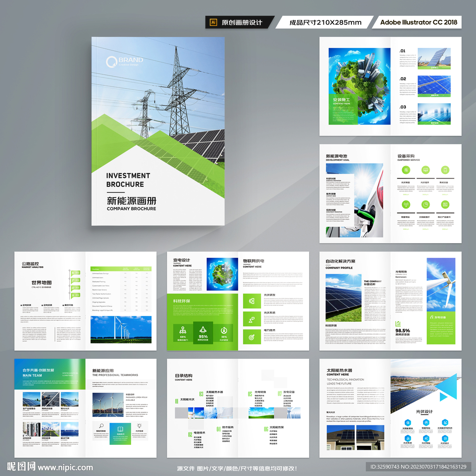Open the brochure cover thumbnail

[x=158, y=131]
